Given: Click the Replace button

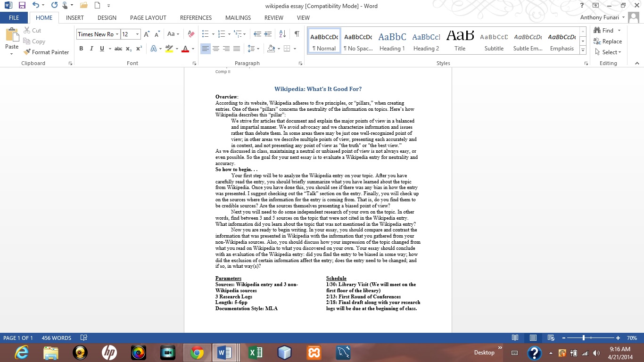Looking at the screenshot, I should click(x=608, y=41).
